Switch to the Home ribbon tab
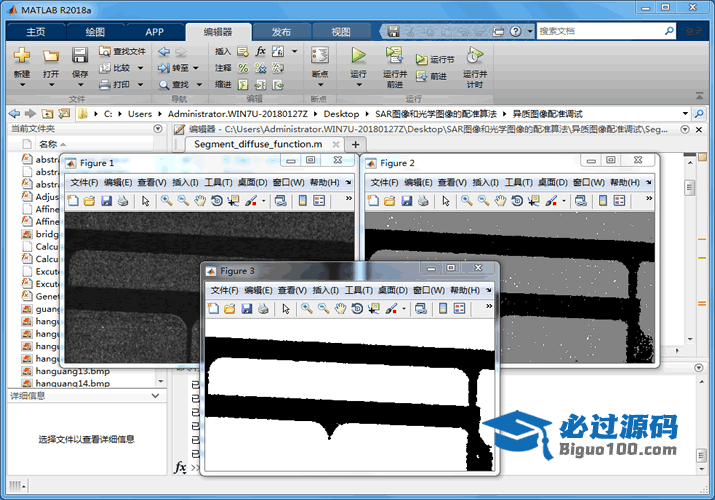The image size is (715, 500). 36,32
